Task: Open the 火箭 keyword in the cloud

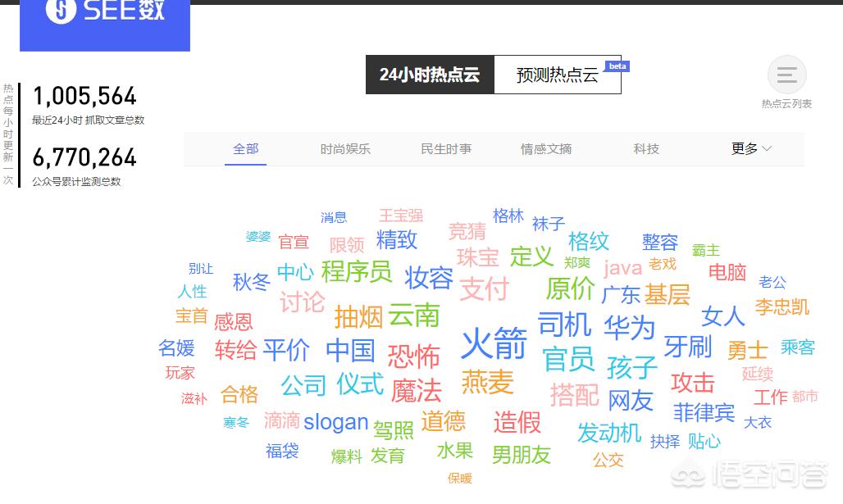Action: tap(493, 346)
